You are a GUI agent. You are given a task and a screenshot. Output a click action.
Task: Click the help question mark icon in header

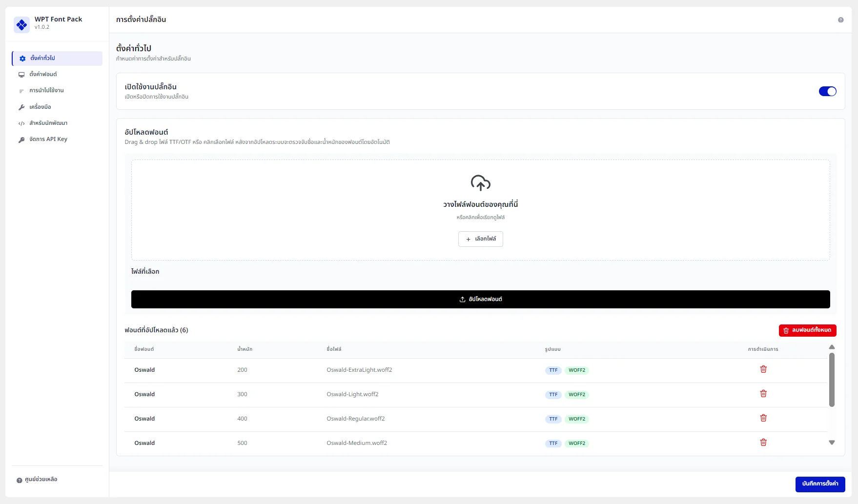[840, 20]
